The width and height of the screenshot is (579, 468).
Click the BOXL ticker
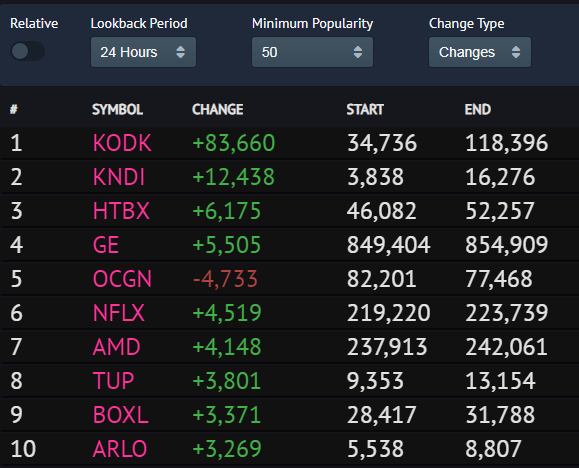(x=120, y=415)
